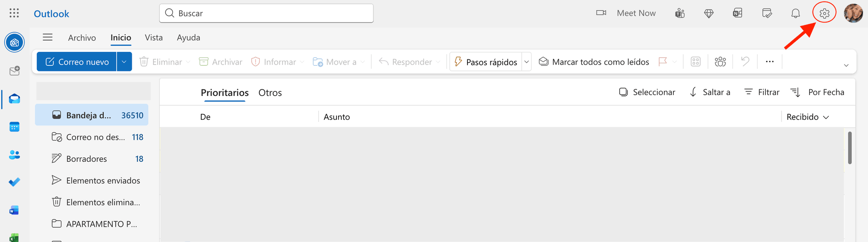The width and height of the screenshot is (868, 242).
Task: Click Archivar in the ribbon
Action: click(220, 62)
